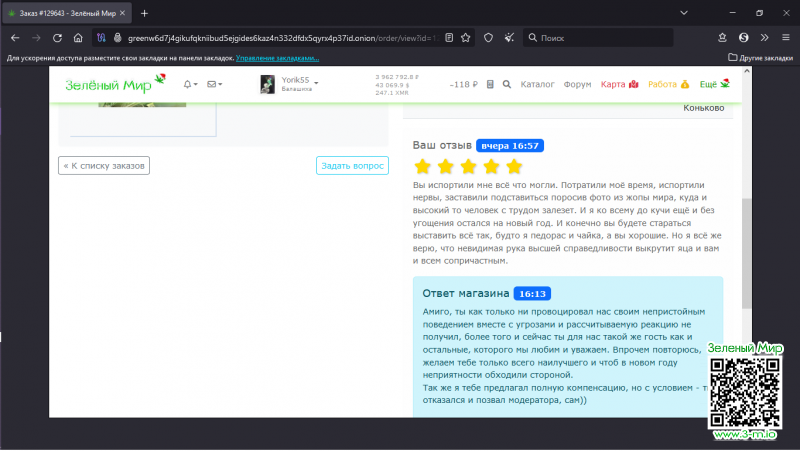Click the site search magnifier icon
The image size is (800, 451).
pos(507,85)
